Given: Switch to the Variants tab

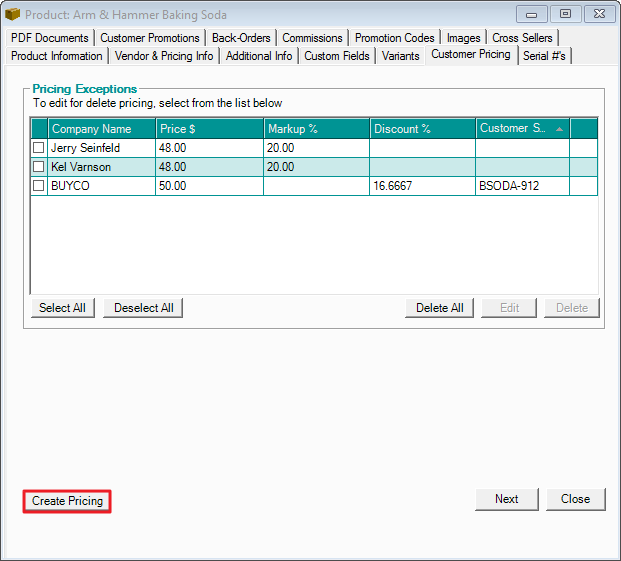Looking at the screenshot, I should click(400, 56).
